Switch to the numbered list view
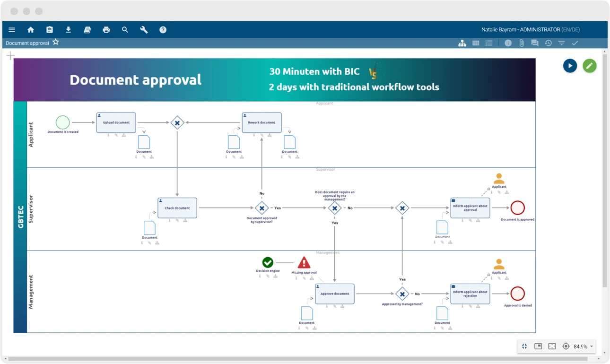 (489, 43)
